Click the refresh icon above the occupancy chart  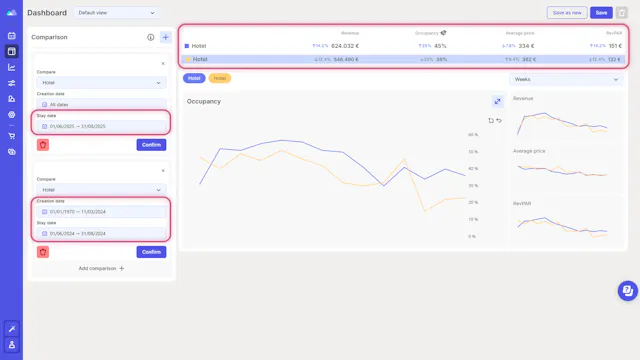[x=491, y=120]
